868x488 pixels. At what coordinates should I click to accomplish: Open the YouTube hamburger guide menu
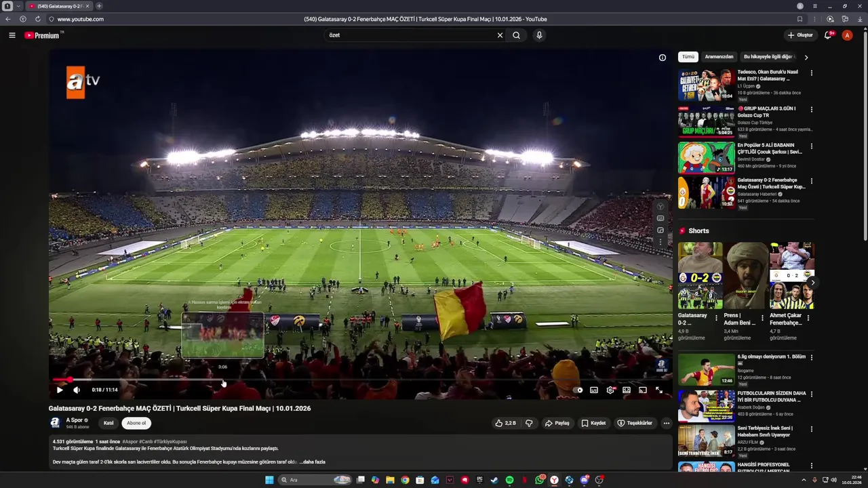pos(12,35)
